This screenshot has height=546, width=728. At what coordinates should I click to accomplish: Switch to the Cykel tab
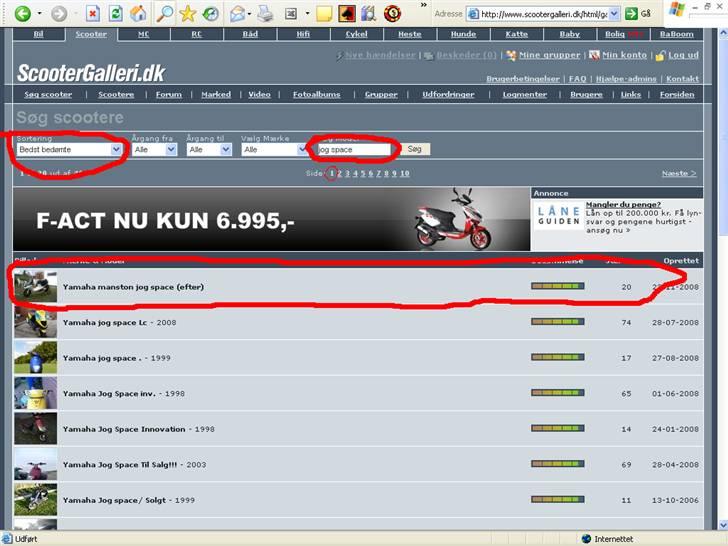coord(356,34)
